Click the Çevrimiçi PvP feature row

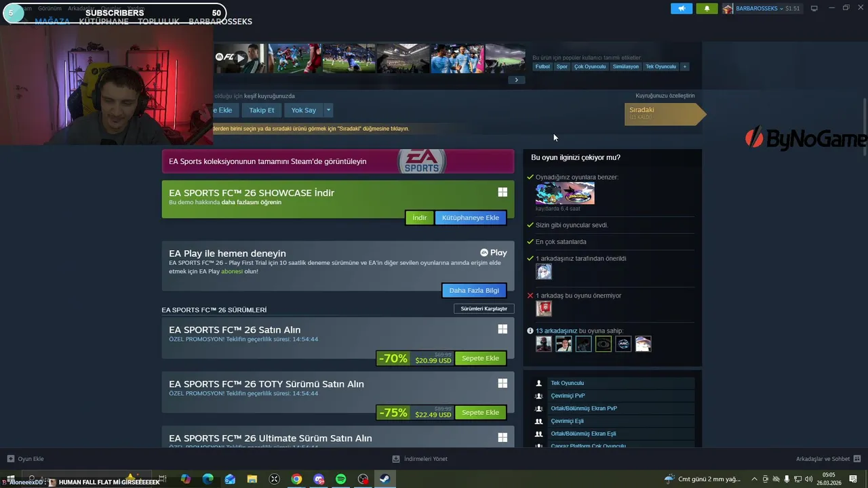click(x=614, y=396)
